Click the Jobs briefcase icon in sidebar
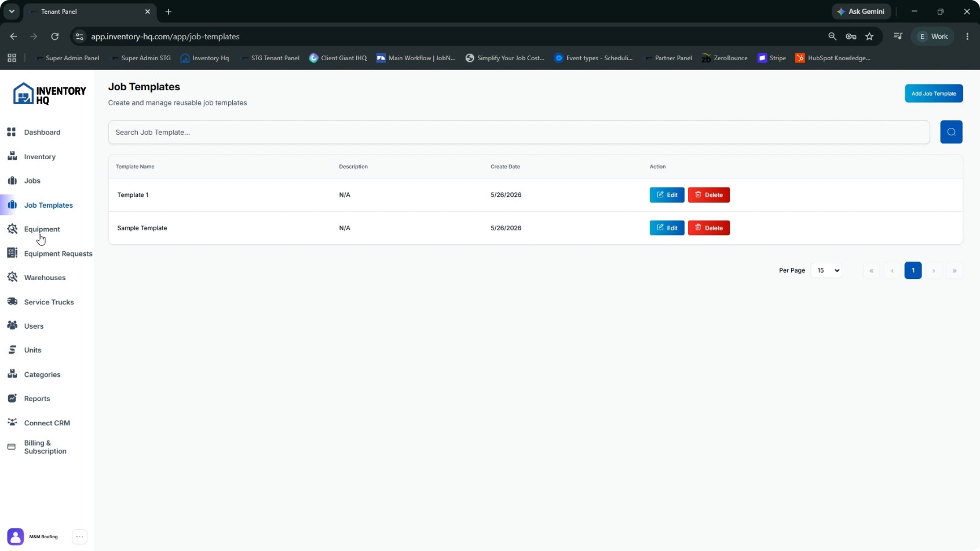The width and height of the screenshot is (980, 551). [x=12, y=181]
